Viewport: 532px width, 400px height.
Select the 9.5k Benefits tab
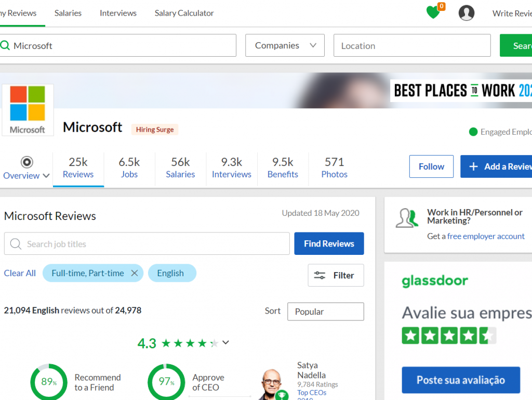click(283, 167)
